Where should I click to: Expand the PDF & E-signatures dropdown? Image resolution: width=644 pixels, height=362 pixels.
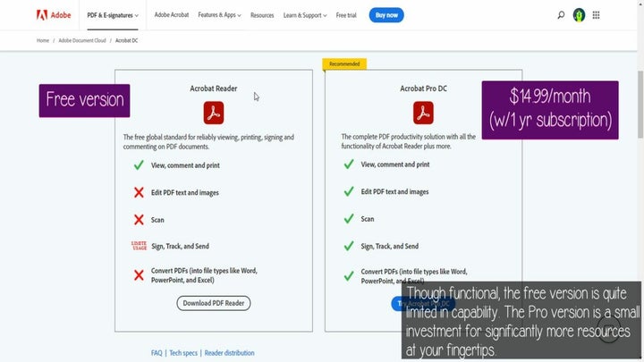coord(112,15)
